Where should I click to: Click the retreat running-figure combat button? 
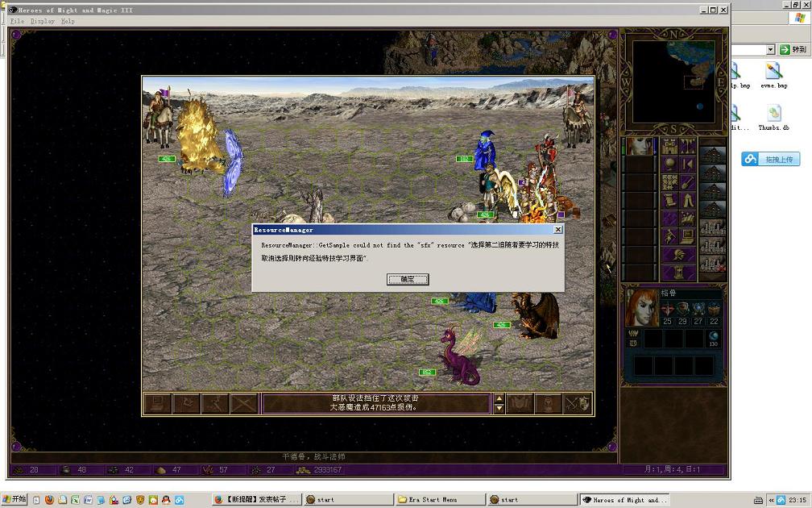pyautogui.click(x=215, y=404)
